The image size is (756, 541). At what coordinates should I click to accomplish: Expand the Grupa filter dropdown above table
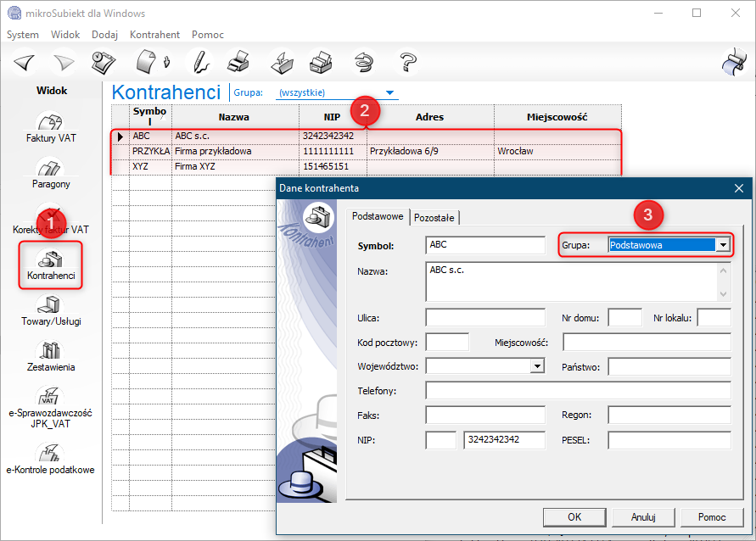(x=389, y=92)
